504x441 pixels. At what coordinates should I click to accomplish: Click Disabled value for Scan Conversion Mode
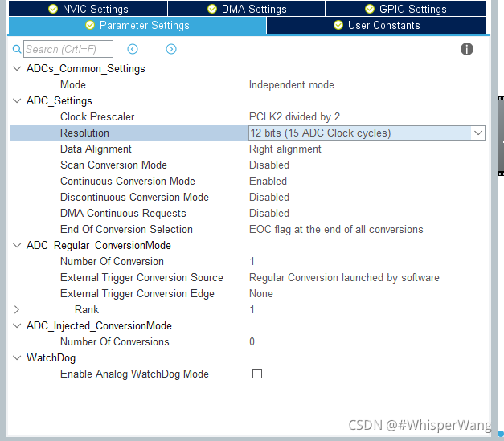269,165
